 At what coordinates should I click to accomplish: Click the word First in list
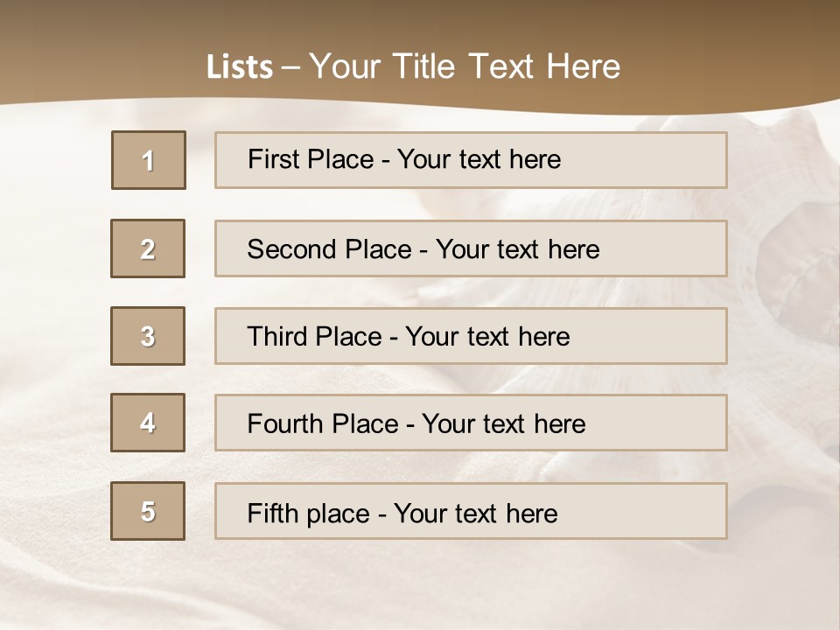271,159
